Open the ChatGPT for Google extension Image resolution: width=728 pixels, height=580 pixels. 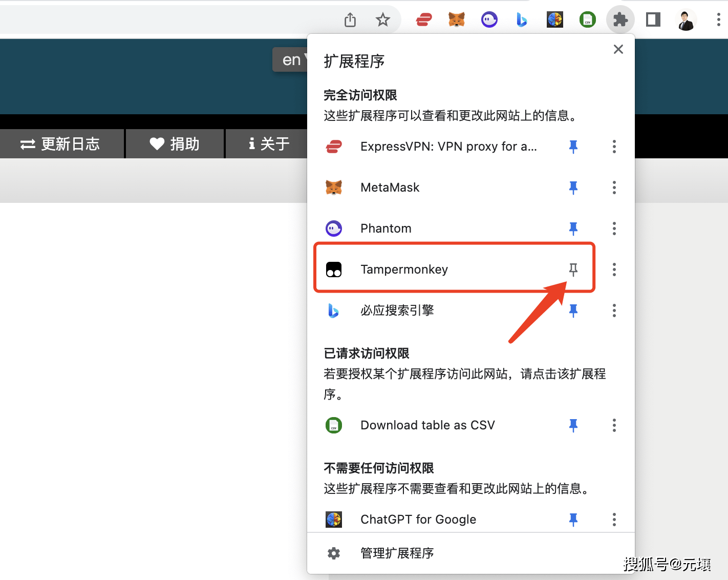point(418,519)
